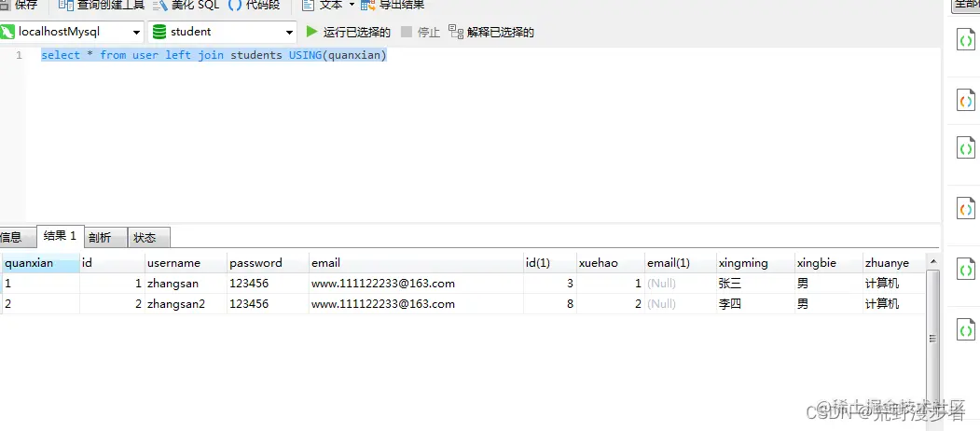Click the Save (保存) toolbar button
Image resolution: width=980 pixels, height=431 pixels.
pyautogui.click(x=19, y=5)
